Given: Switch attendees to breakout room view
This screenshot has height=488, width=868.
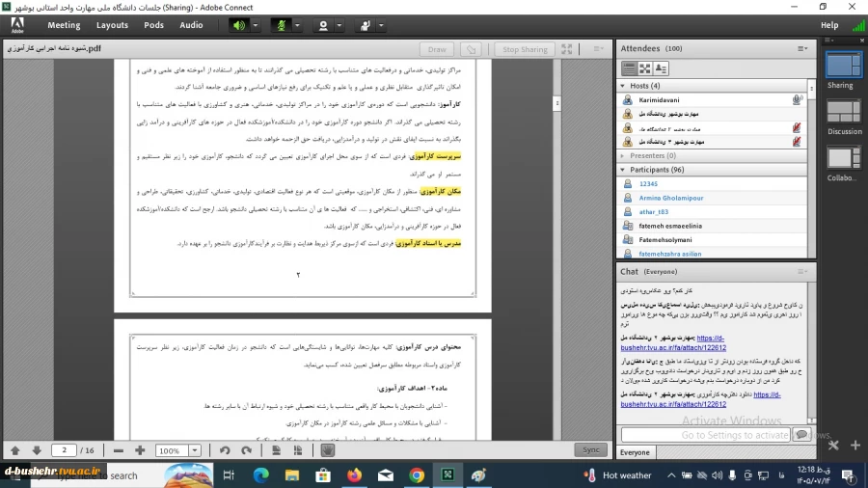Looking at the screenshot, I should (645, 68).
